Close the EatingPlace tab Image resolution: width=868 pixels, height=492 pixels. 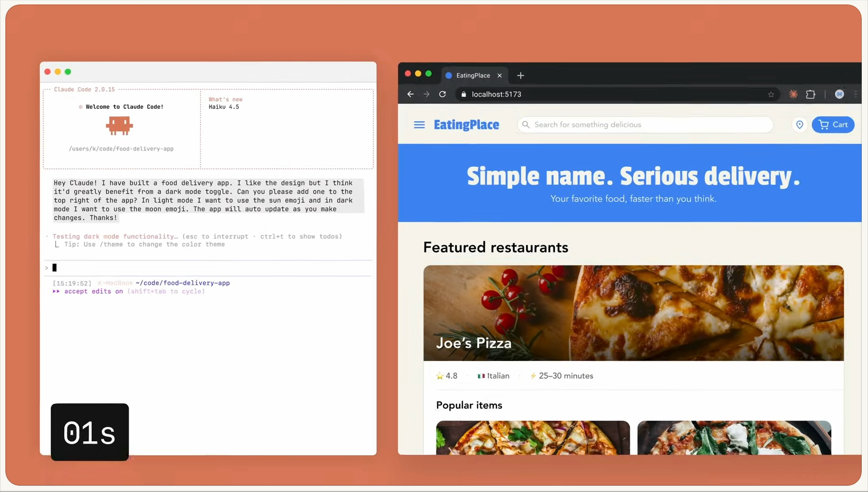pyautogui.click(x=500, y=75)
